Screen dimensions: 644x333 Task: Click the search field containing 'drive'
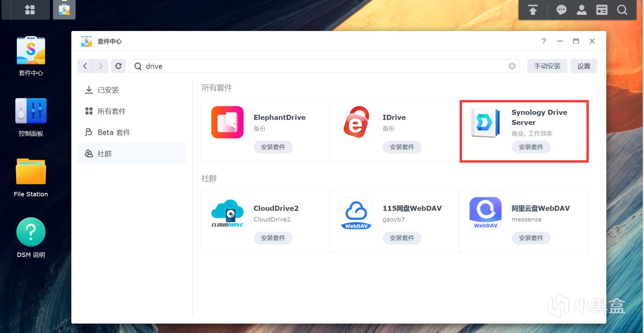point(324,66)
